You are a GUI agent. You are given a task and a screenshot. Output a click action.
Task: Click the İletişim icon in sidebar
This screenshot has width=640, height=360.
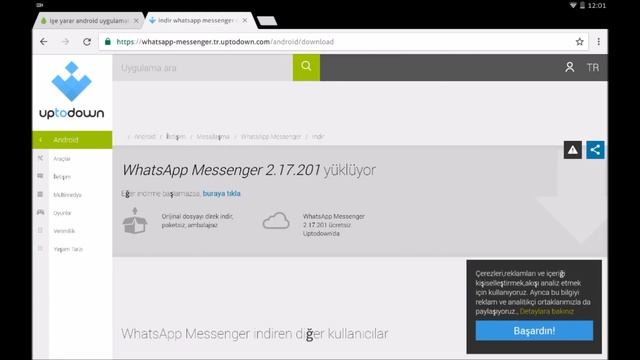click(40, 176)
